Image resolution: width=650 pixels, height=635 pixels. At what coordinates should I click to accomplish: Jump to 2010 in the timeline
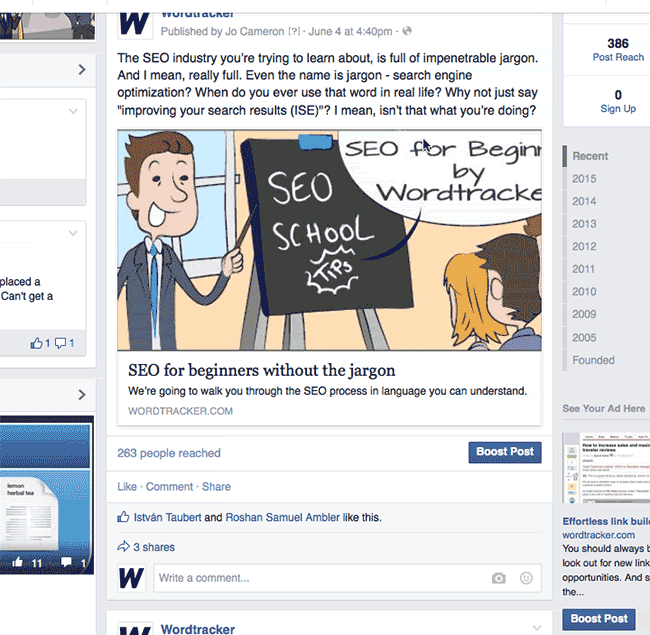tap(584, 292)
